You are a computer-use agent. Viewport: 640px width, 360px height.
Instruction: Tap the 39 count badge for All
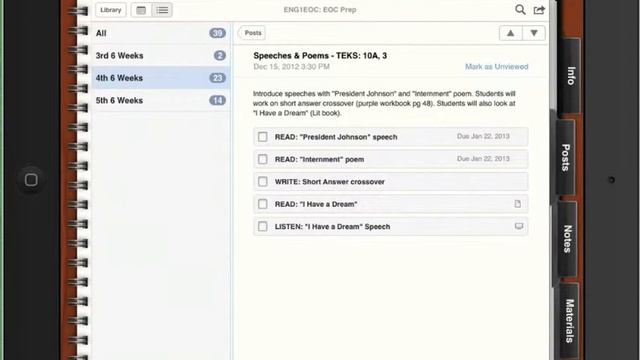pos(217,33)
